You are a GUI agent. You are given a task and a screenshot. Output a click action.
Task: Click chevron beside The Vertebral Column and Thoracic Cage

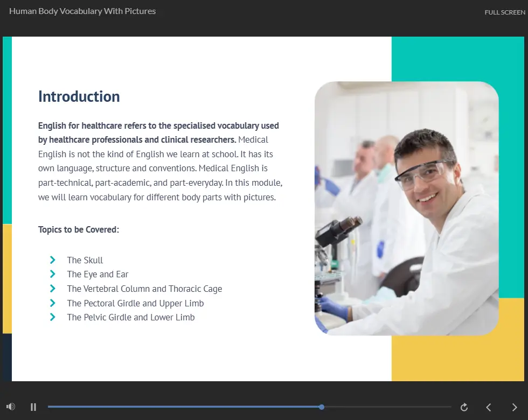click(53, 289)
